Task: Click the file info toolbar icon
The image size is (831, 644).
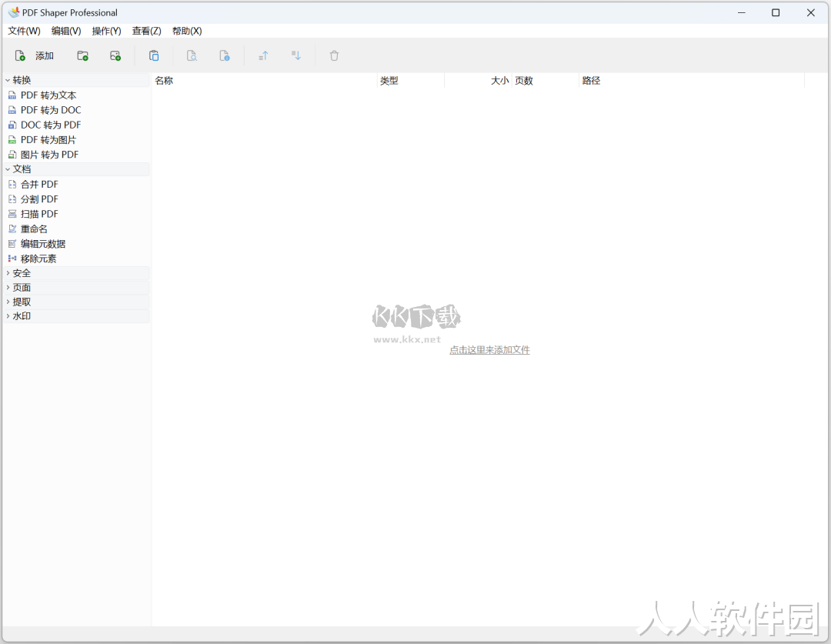Action: click(225, 55)
